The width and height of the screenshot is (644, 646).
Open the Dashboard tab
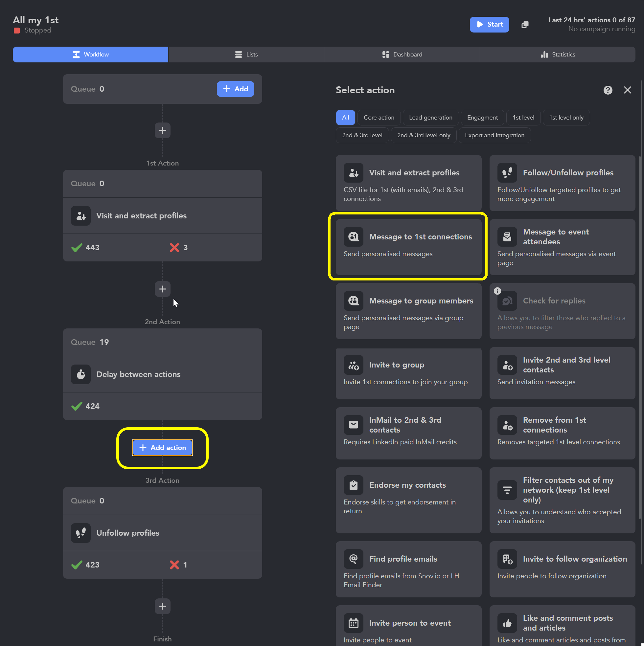(x=402, y=55)
